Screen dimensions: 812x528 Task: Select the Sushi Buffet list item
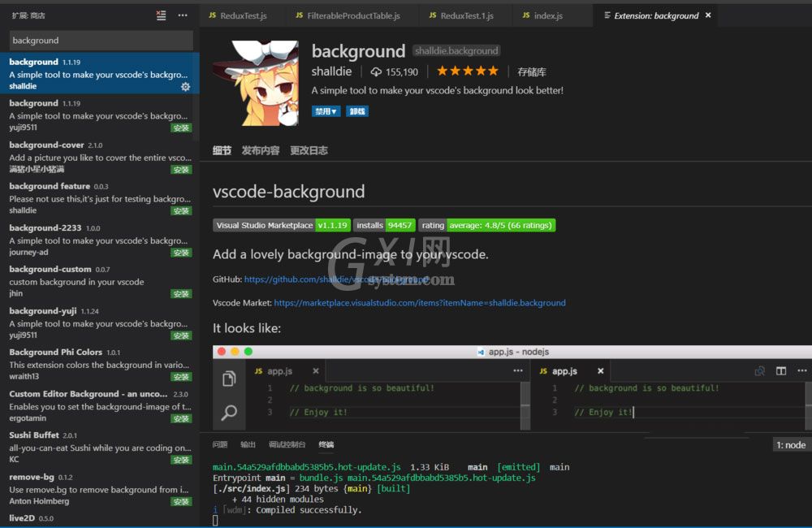[99, 447]
